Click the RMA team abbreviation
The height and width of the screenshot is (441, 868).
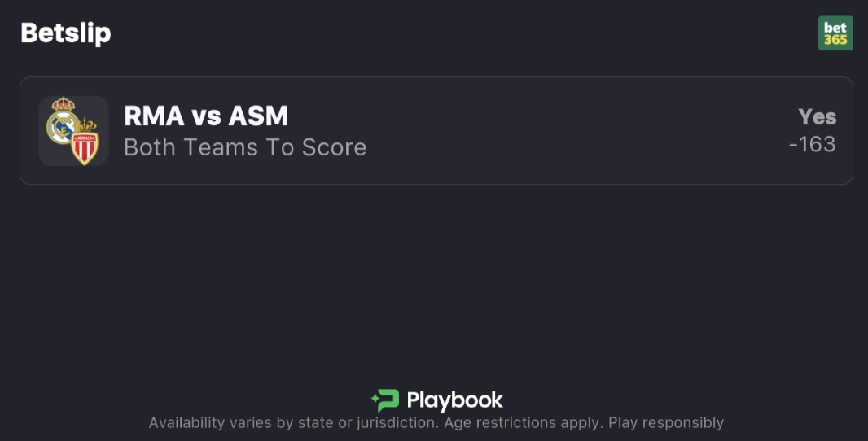click(x=154, y=116)
